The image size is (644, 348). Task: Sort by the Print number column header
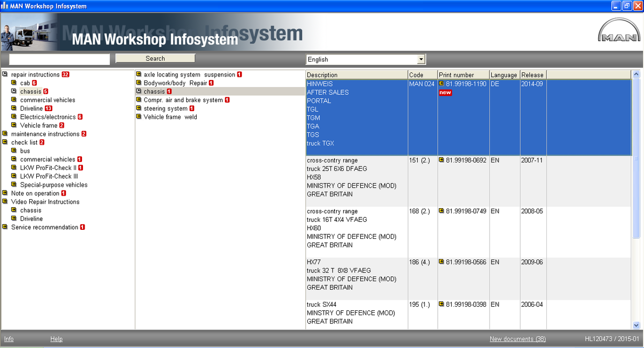(x=463, y=75)
